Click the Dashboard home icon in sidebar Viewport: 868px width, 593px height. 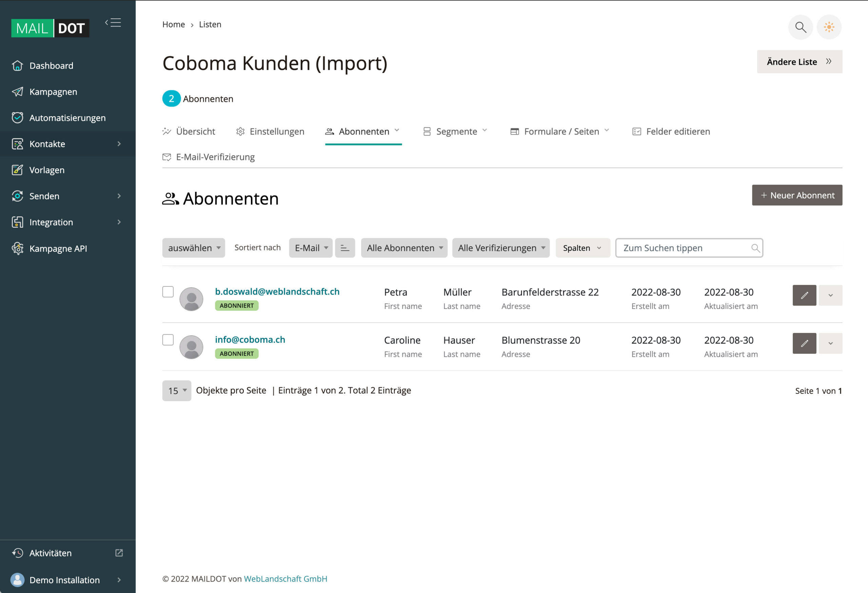(x=17, y=66)
